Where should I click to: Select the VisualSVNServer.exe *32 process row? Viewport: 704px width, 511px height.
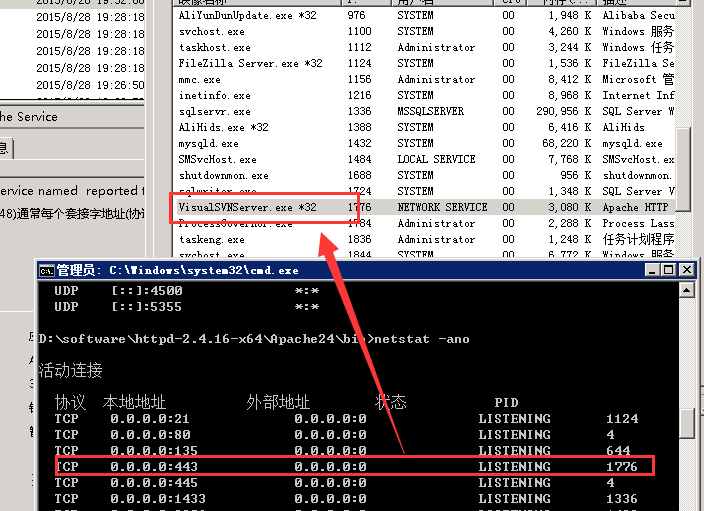tap(424, 207)
